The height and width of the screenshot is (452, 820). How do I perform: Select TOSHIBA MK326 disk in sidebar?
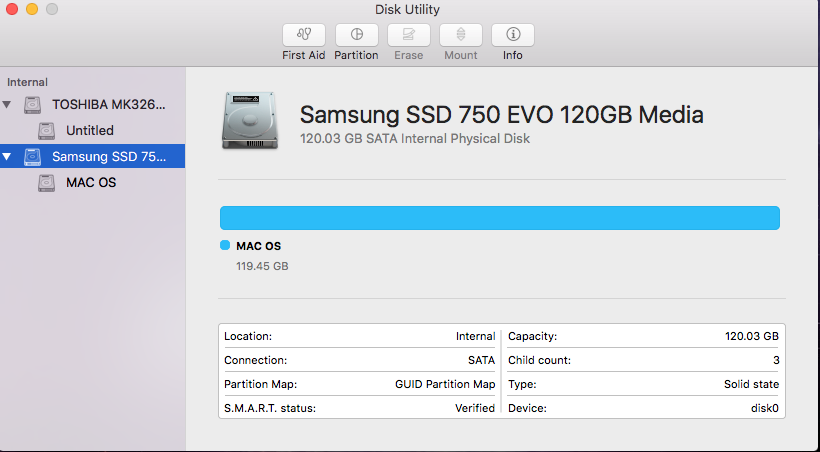109,105
